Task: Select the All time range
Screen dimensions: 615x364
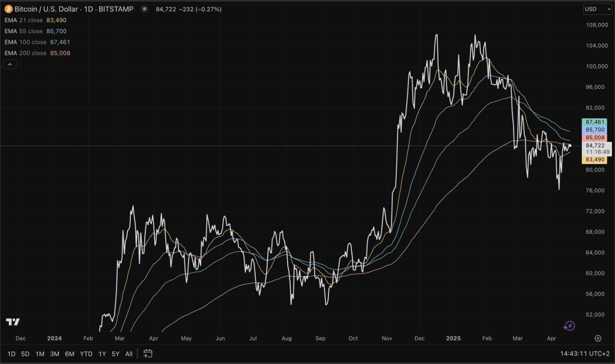Action: click(129, 354)
